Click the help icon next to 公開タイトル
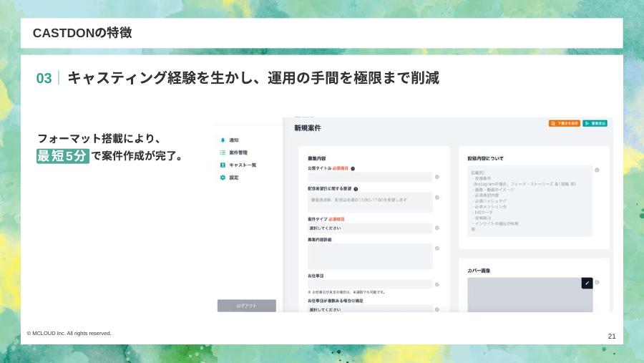 (x=353, y=168)
